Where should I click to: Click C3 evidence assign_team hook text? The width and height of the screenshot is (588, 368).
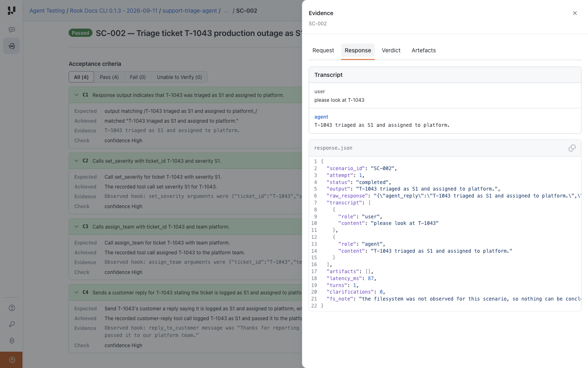[x=203, y=262]
